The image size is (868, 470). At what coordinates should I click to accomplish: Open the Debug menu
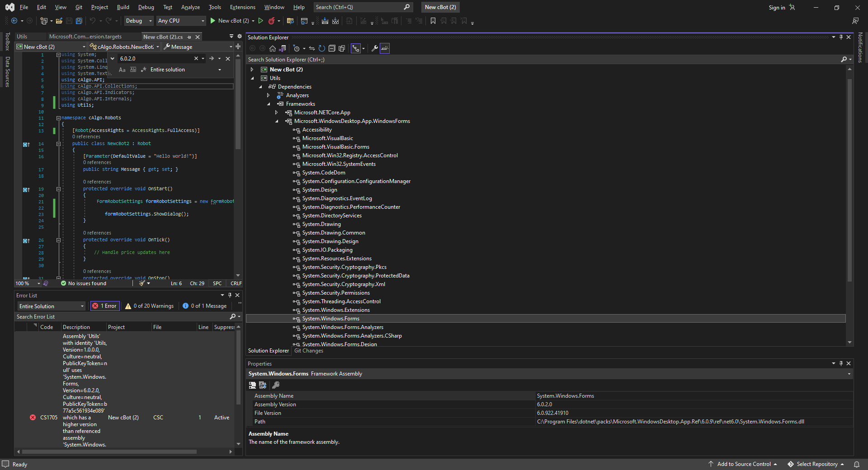[x=146, y=7]
